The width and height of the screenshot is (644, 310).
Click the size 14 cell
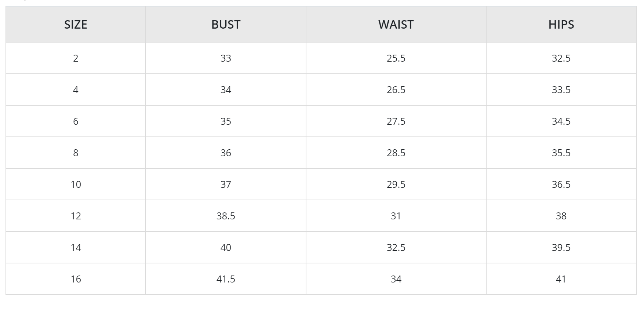point(76,248)
